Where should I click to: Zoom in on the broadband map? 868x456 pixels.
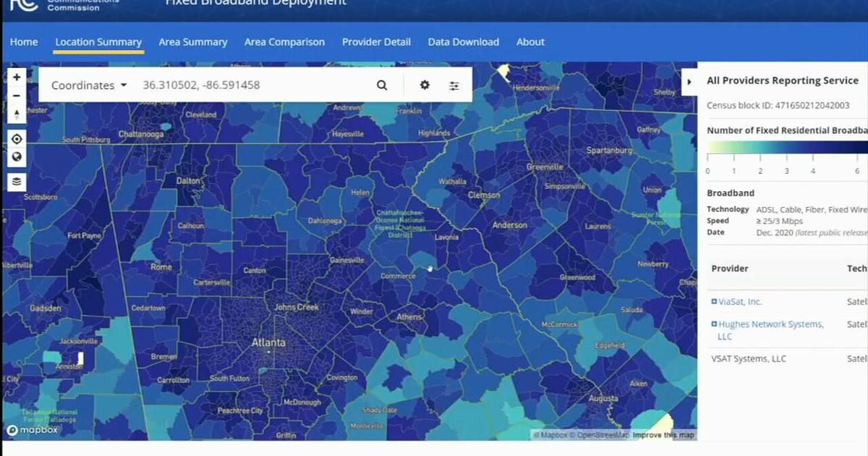17,77
